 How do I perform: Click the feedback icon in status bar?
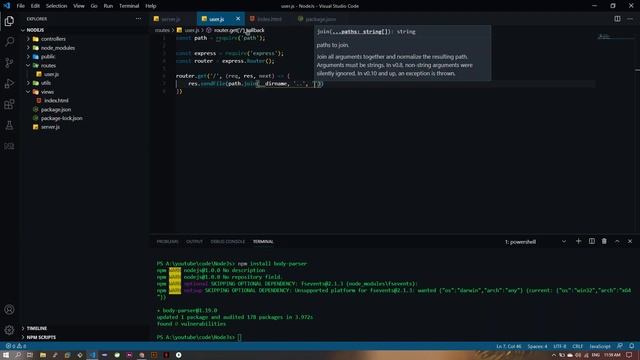pos(620,346)
